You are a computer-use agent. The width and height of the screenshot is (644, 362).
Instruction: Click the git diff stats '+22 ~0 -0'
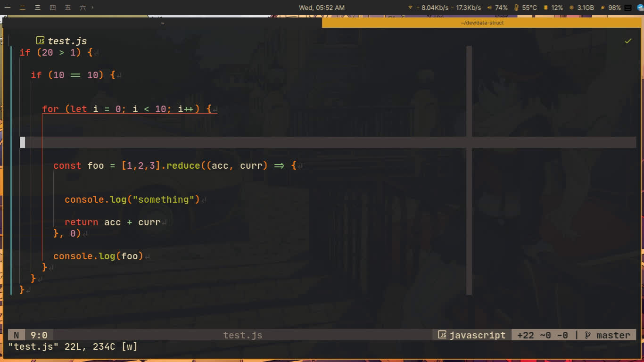tap(543, 335)
